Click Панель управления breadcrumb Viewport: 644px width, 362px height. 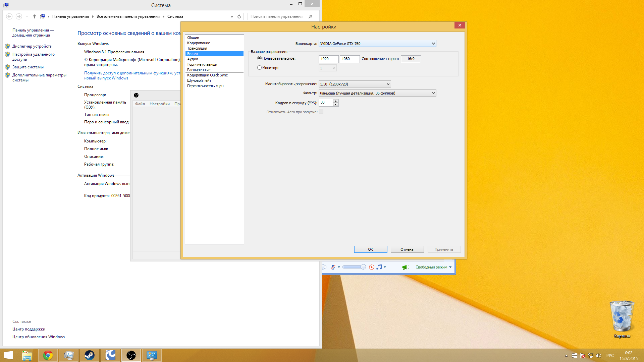70,16
